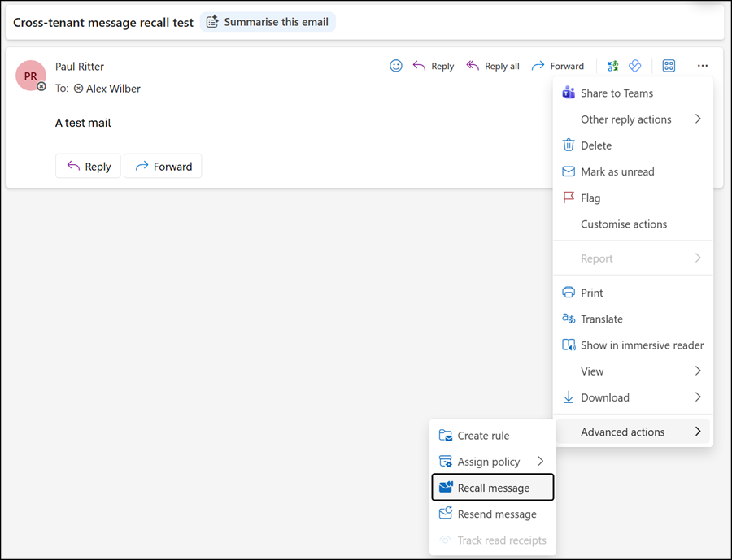The image size is (732, 560).
Task: Click the trash can Delete icon
Action: pyautogui.click(x=569, y=145)
